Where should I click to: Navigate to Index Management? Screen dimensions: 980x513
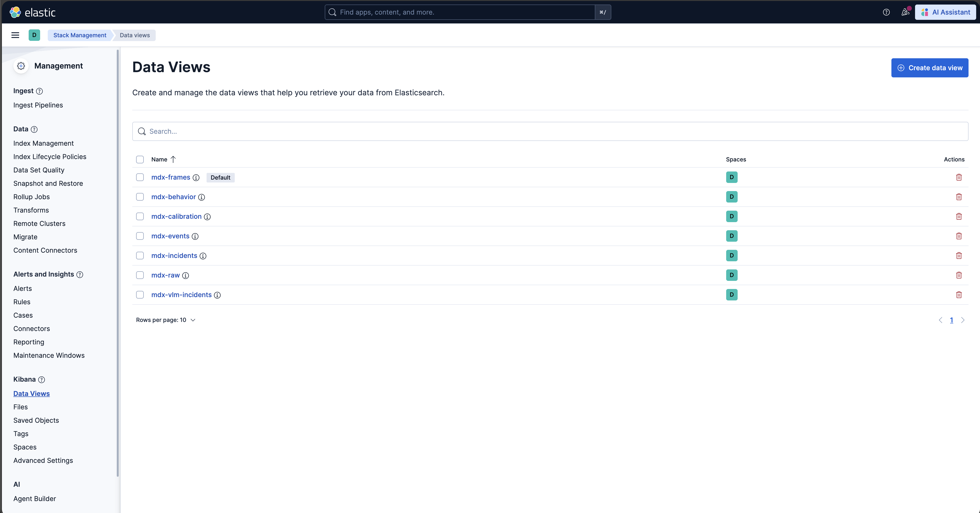(x=43, y=143)
